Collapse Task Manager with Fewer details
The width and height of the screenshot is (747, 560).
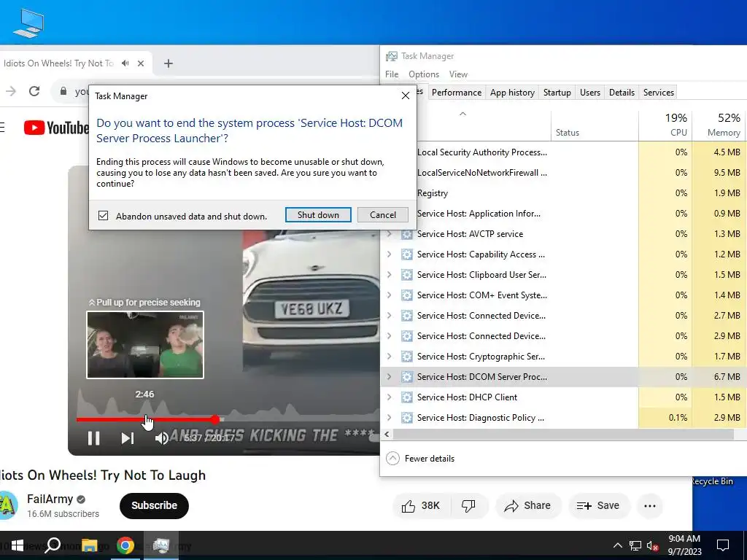point(420,458)
